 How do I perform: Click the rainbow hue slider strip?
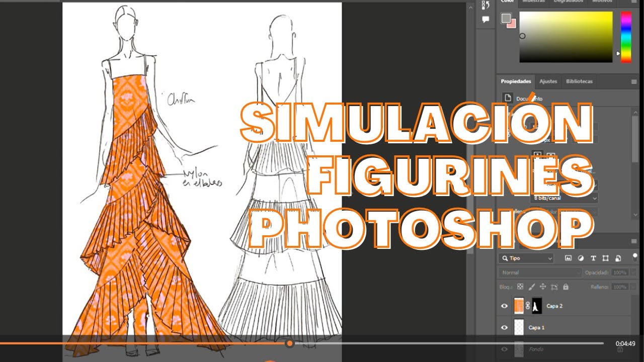(626, 37)
